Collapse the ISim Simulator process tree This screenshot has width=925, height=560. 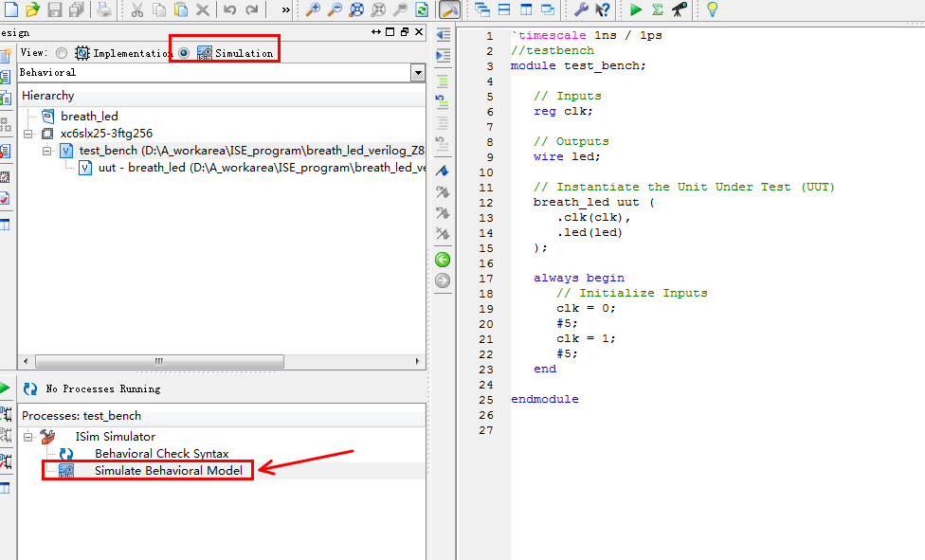[x=28, y=437]
